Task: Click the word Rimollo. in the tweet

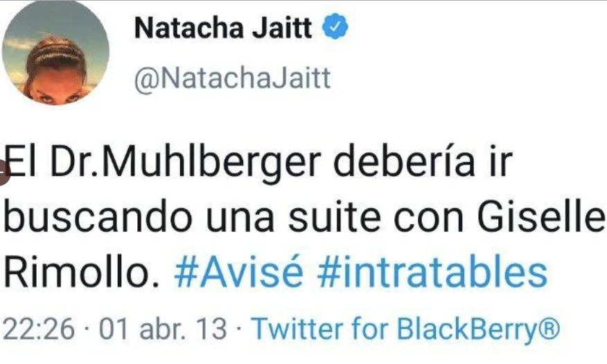Action: click(82, 272)
